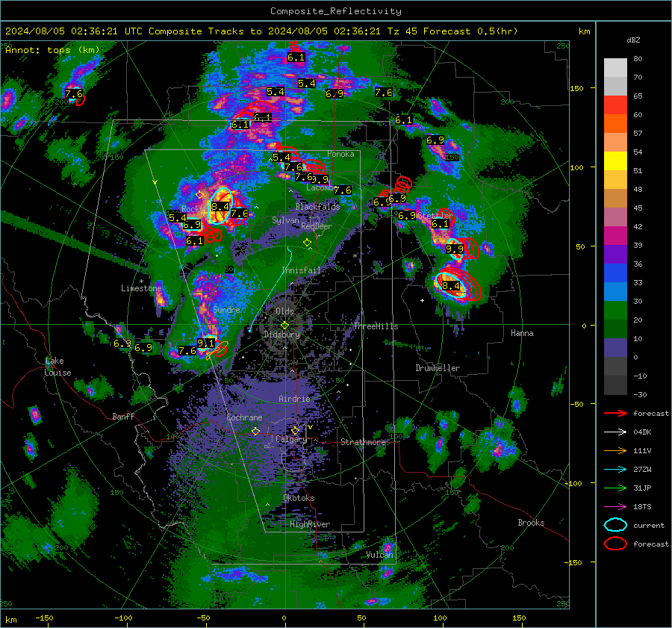
Task: Click the Calgary city label
Action: click(291, 439)
